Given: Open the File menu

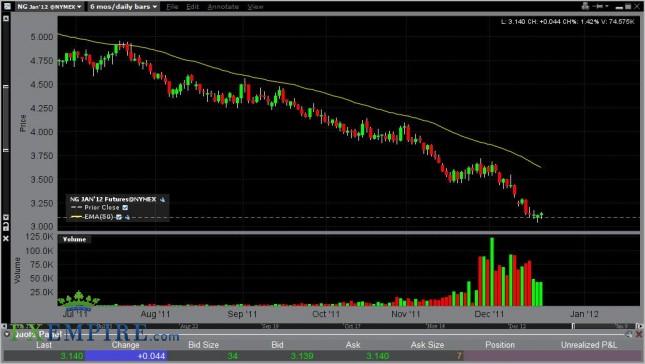Looking at the screenshot, I should [172, 7].
